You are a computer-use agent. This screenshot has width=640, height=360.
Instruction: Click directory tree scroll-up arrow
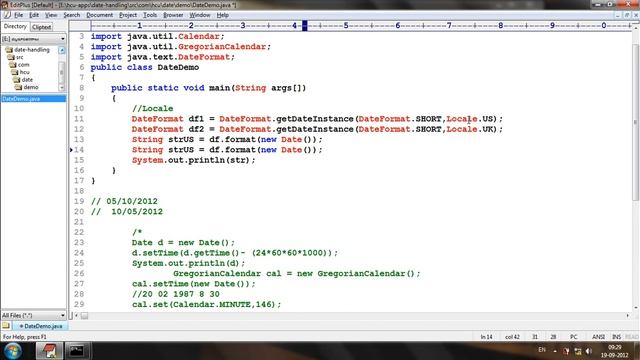[x=62, y=50]
